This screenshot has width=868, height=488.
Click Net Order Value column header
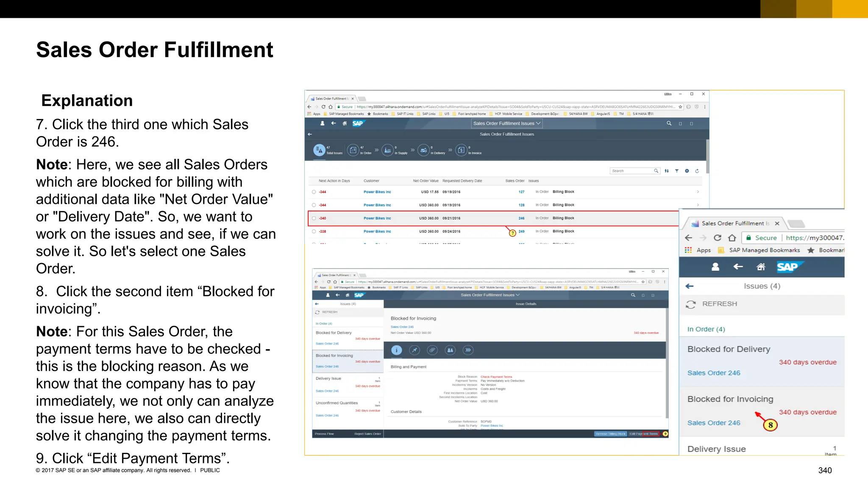[426, 181]
